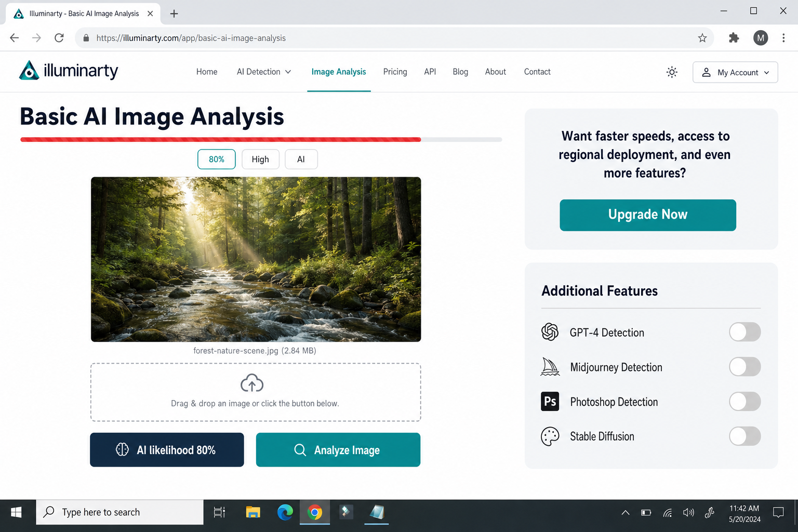Select the High confidence label
Screen dimensions: 798x532
pos(260,159)
